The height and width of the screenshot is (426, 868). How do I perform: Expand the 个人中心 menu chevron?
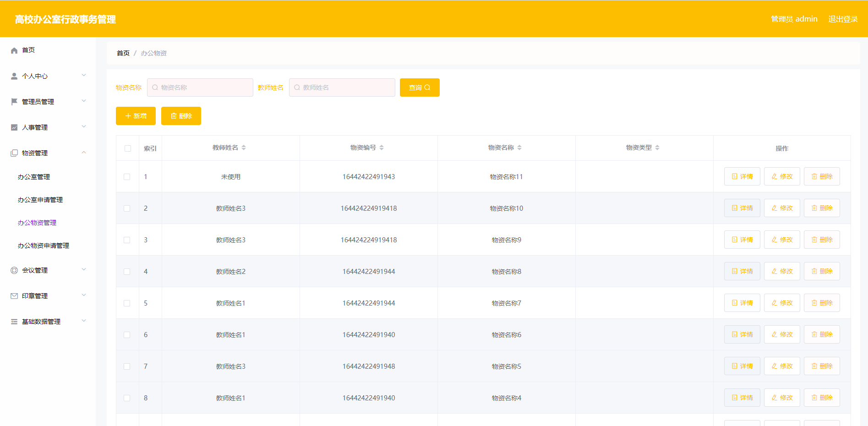click(84, 75)
